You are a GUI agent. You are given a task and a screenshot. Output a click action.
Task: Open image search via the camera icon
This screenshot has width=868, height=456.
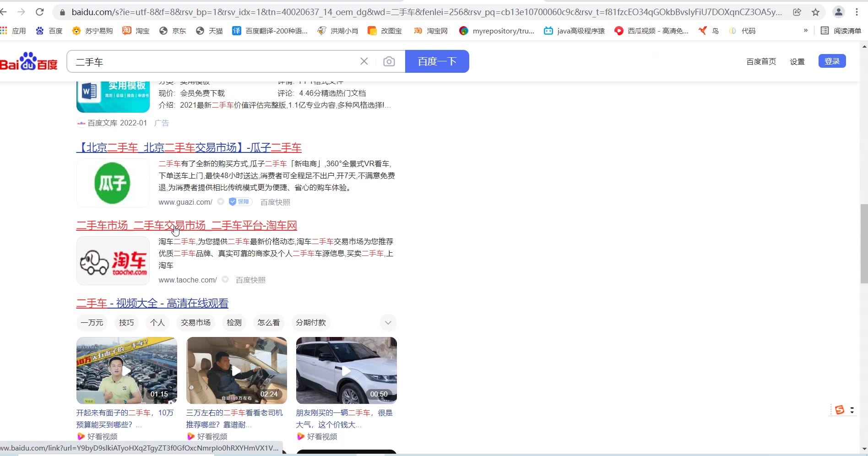click(x=389, y=61)
